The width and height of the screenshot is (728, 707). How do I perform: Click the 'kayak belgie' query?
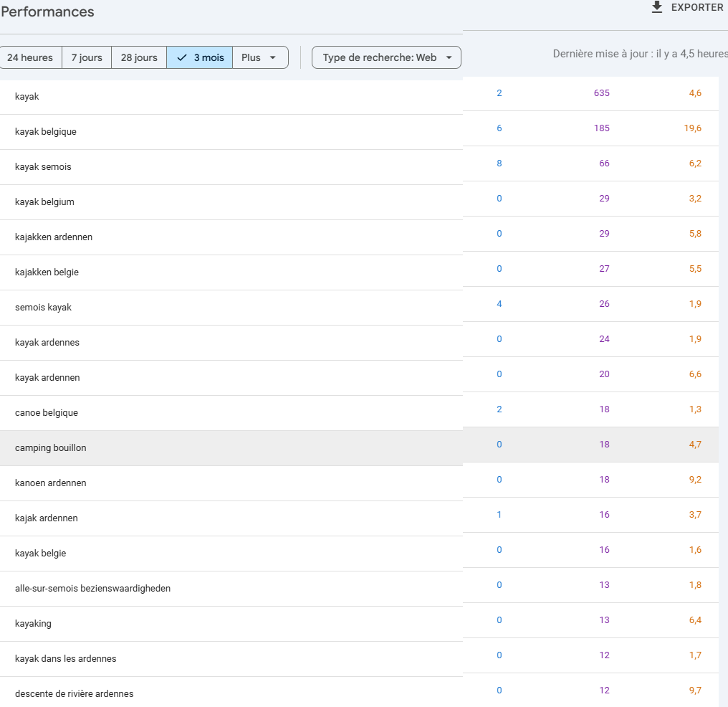[40, 554]
